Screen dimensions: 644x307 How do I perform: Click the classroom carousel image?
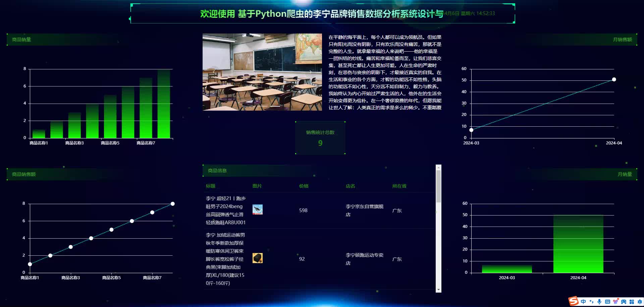tap(262, 72)
